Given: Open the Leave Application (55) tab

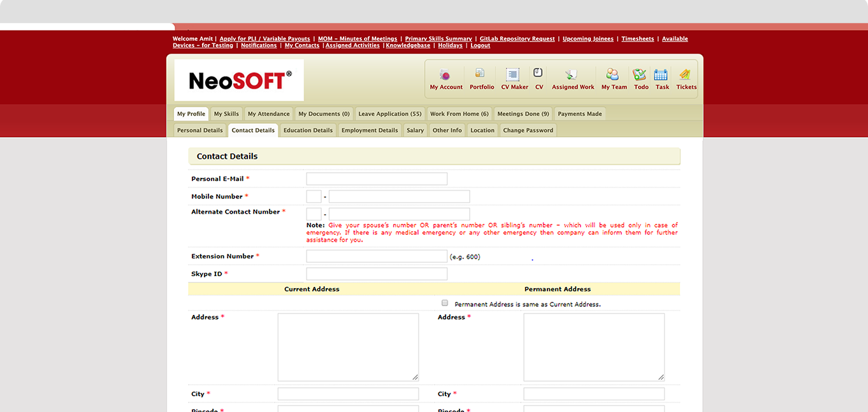Looking at the screenshot, I should 390,114.
